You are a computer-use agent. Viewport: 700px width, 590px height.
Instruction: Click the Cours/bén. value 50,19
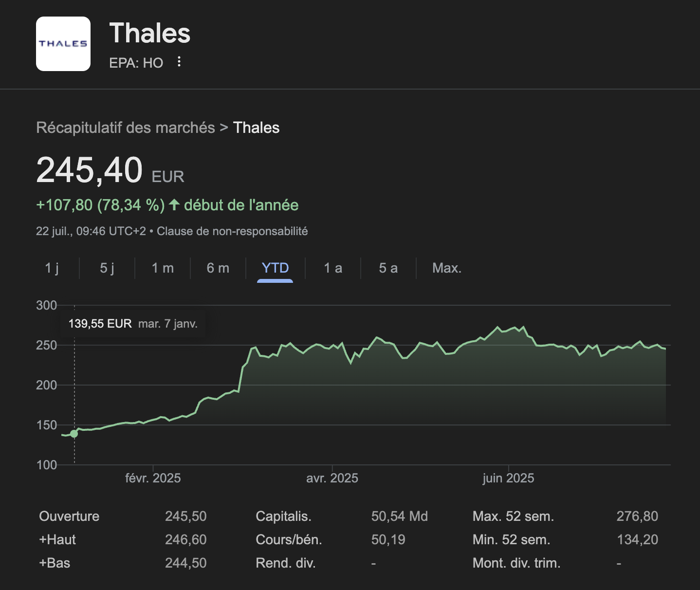coord(388,539)
